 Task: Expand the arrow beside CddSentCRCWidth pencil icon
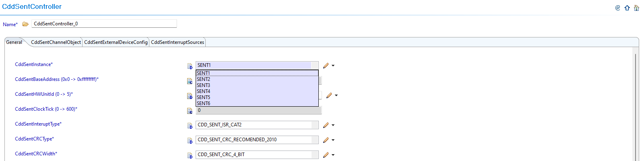pos(333,155)
